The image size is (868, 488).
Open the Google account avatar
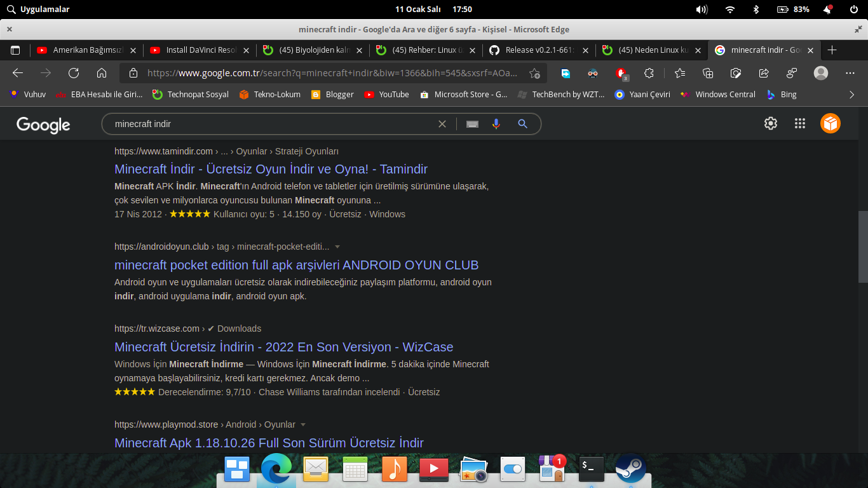pos(831,123)
